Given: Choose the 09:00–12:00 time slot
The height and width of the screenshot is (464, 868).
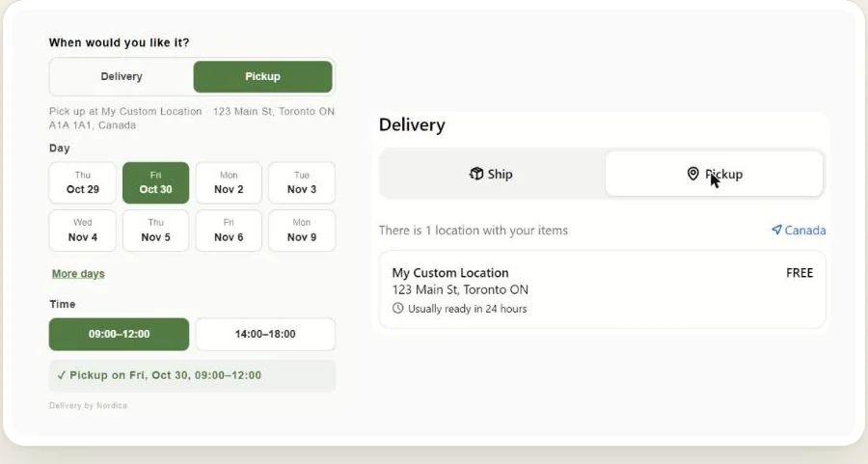Looking at the screenshot, I should click(x=119, y=334).
